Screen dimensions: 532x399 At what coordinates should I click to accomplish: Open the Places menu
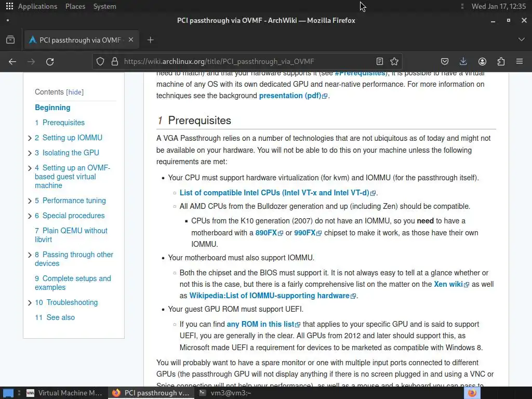[x=75, y=6]
